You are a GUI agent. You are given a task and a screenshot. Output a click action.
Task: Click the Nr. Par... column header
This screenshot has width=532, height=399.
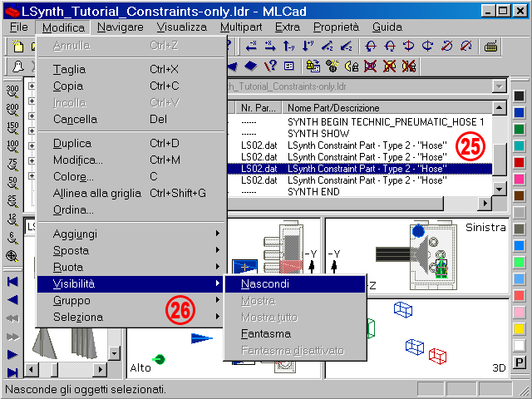pos(259,108)
